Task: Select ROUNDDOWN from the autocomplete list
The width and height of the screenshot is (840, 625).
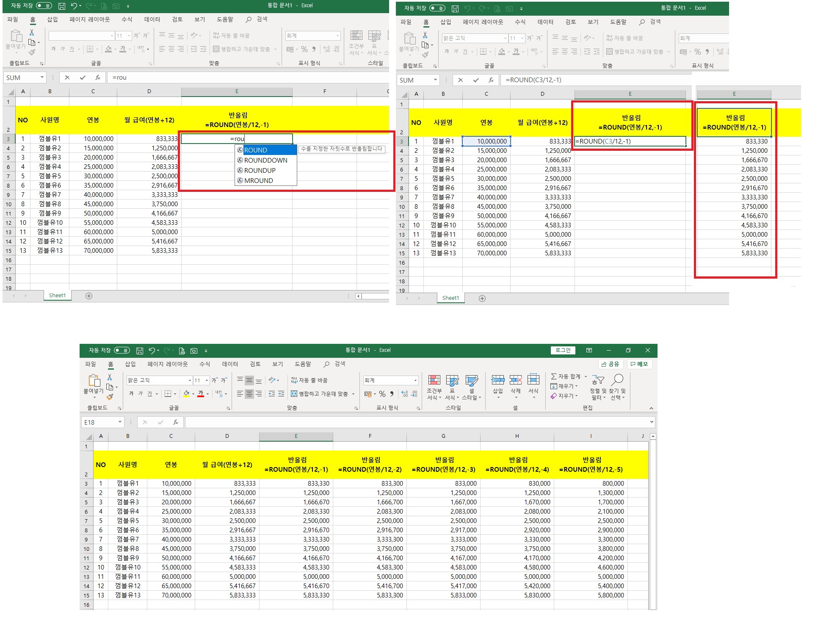Action: pos(265,160)
